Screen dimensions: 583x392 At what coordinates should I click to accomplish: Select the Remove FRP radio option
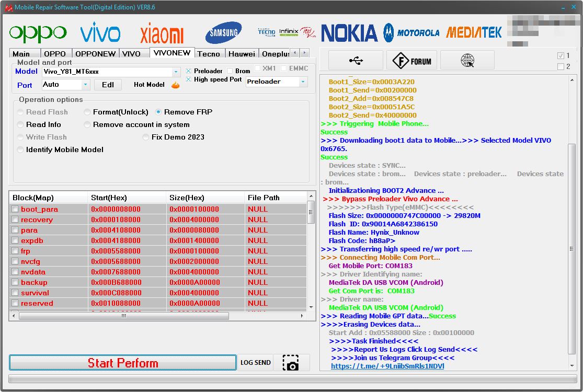(x=158, y=112)
